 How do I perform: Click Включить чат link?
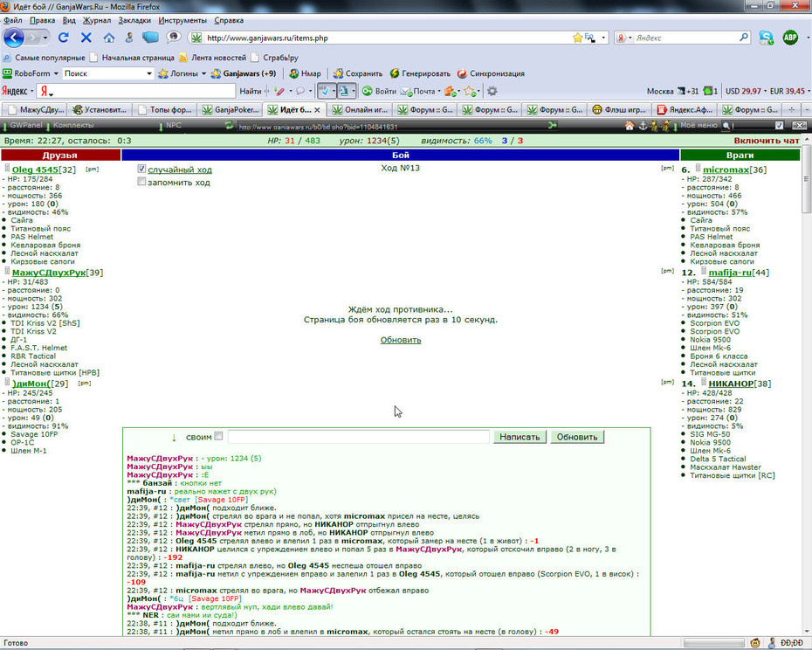(x=767, y=141)
